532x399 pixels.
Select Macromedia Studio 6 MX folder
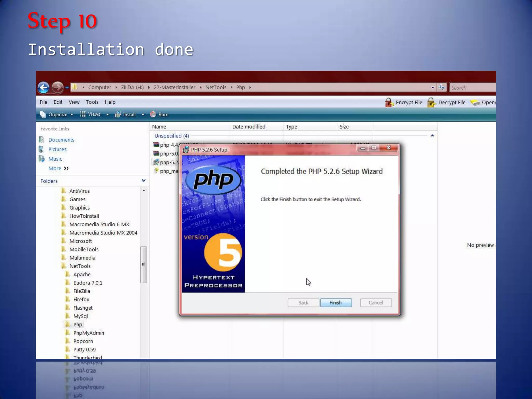(99, 224)
